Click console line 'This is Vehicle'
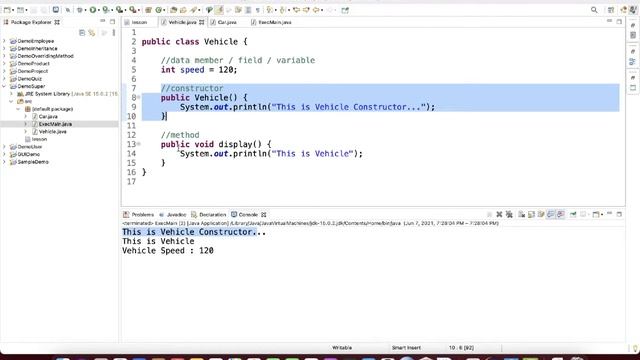The image size is (640, 360). tap(158, 241)
